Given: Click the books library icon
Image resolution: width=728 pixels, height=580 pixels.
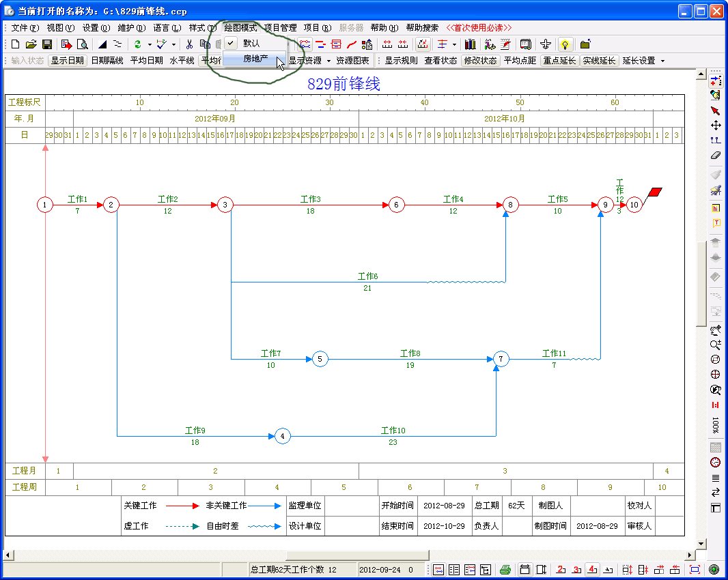Looking at the screenshot, I should coord(470,44).
